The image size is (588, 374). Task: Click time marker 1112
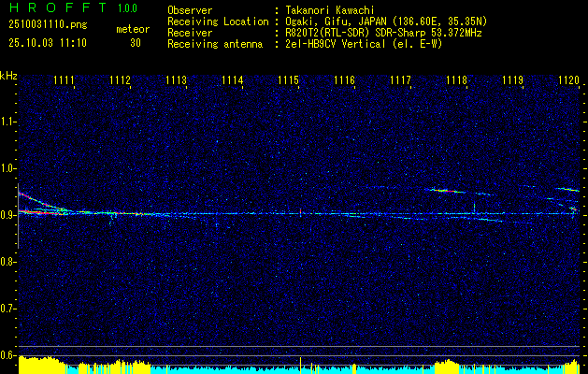click(120, 80)
